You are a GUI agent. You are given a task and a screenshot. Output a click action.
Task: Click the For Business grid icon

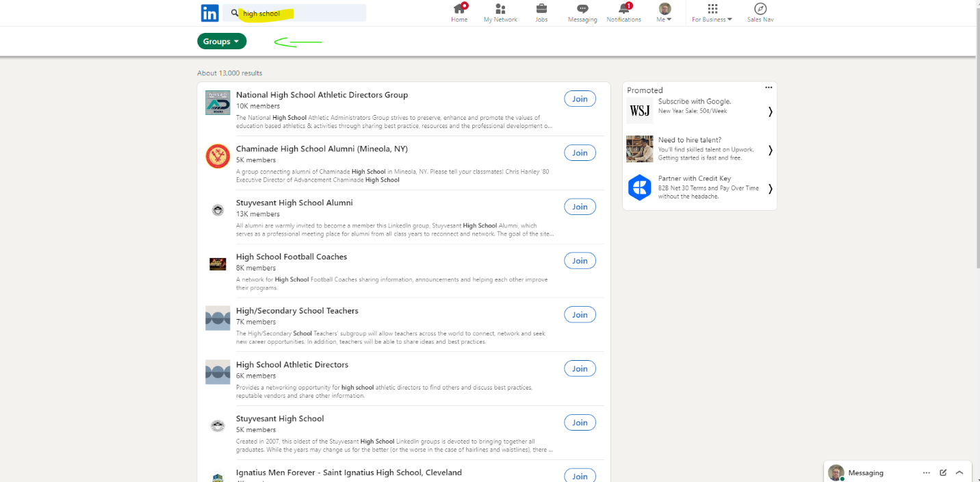[712, 8]
